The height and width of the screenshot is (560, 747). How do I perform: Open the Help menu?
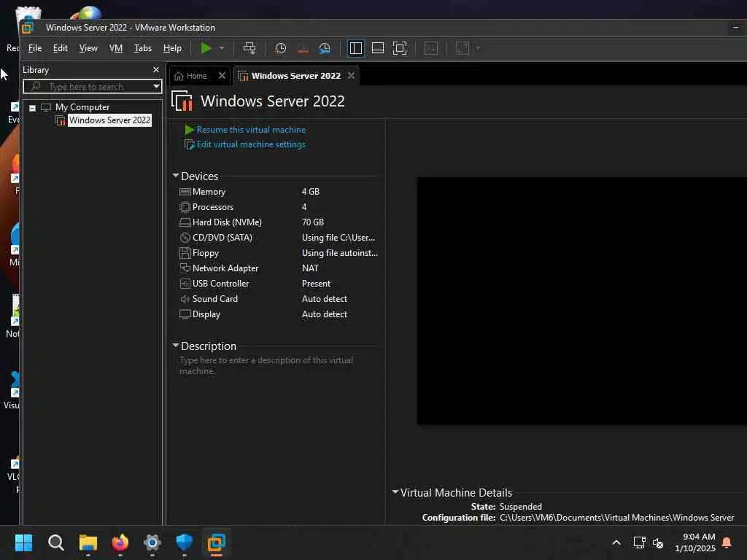point(172,48)
